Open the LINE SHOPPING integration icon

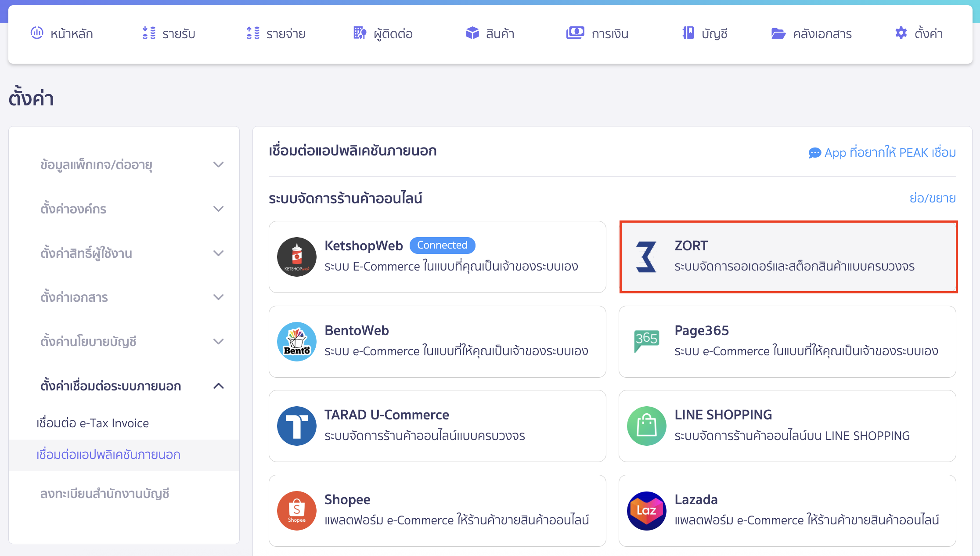coord(646,426)
